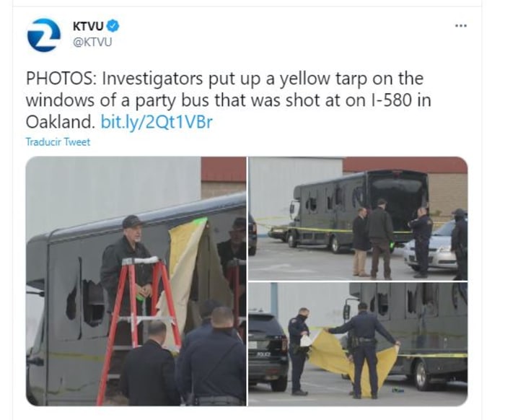Click the black police SUV in the bottom photo
This screenshot has height=420, width=505.
click(268, 349)
